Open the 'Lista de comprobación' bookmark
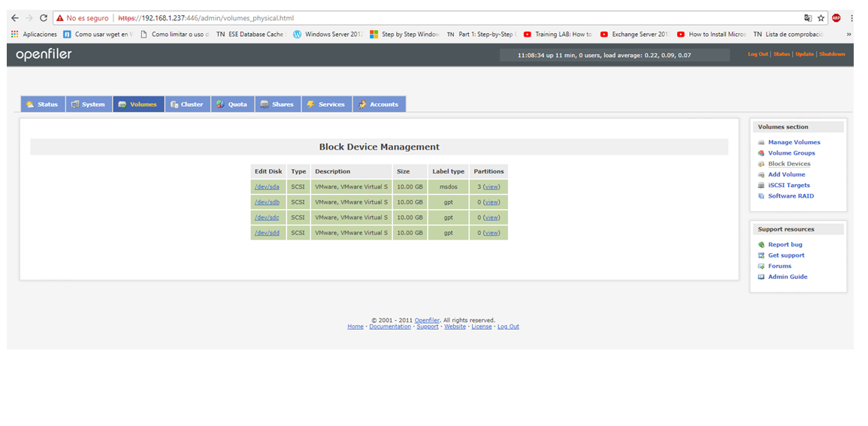 click(788, 34)
